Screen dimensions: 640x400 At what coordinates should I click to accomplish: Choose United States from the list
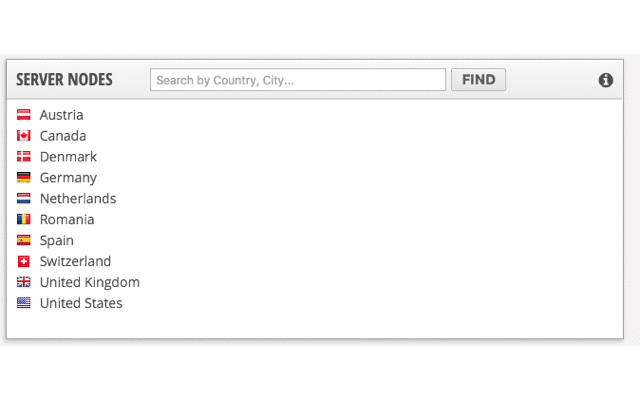[81, 304]
